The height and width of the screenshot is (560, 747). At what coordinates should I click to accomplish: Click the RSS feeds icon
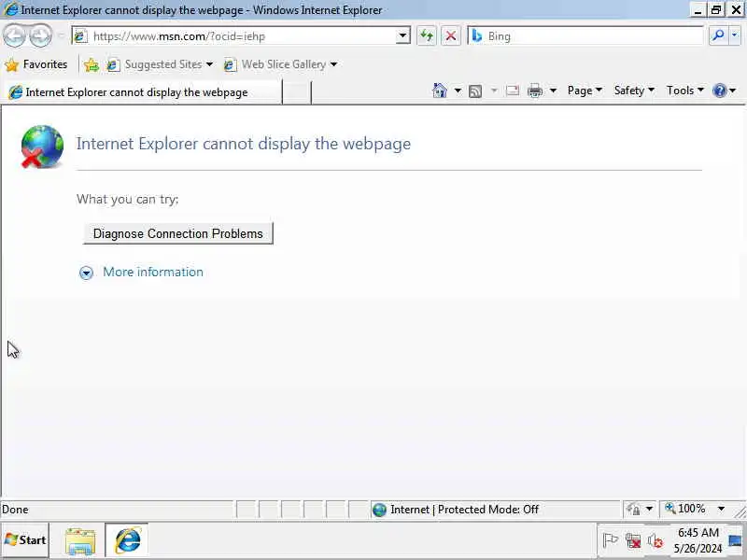475,91
